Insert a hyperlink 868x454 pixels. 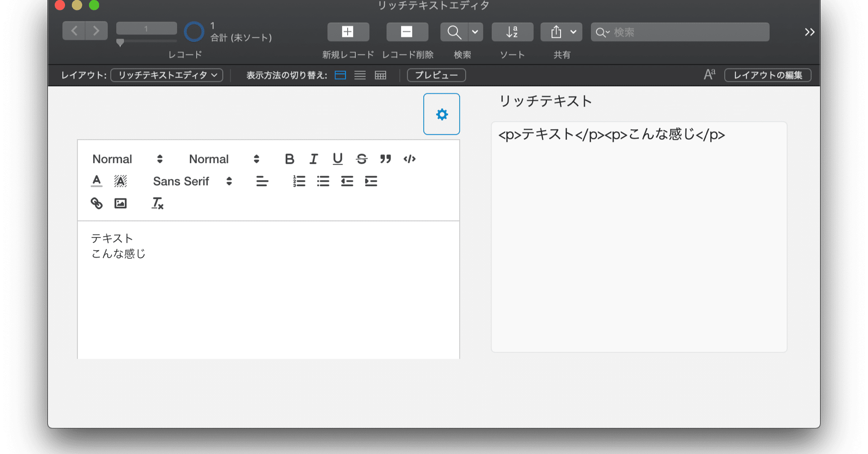click(x=97, y=203)
